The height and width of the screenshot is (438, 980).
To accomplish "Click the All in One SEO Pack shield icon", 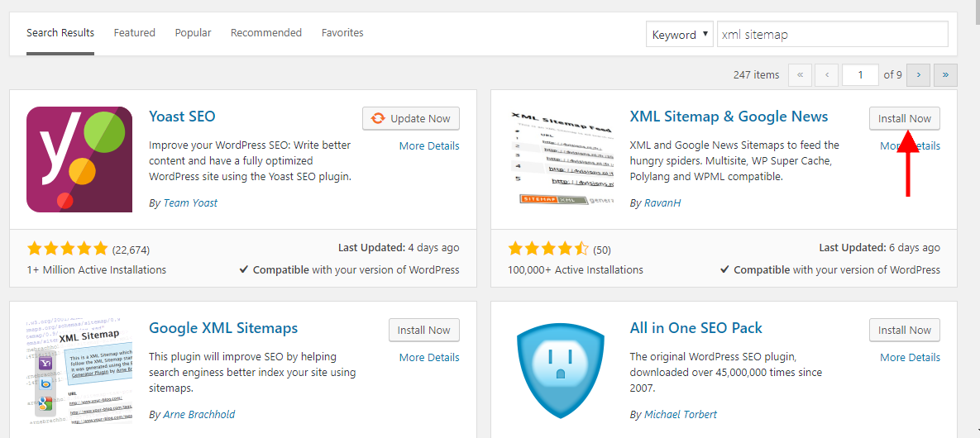I will (x=561, y=371).
